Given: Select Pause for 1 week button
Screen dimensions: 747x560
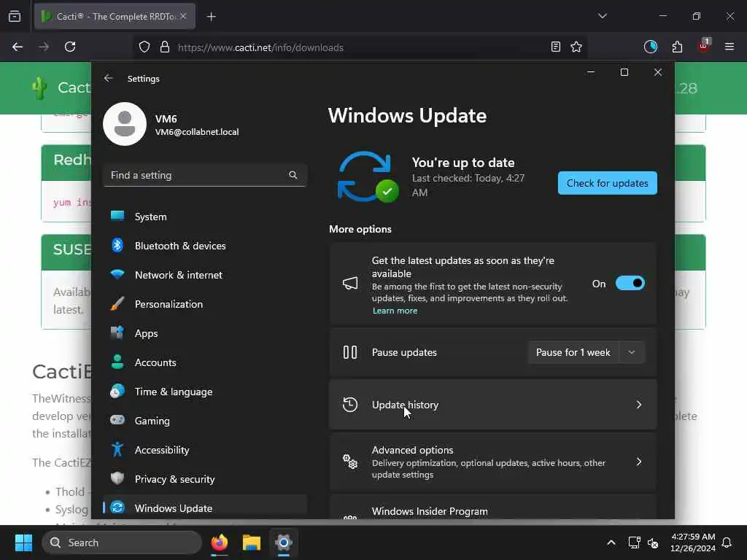Looking at the screenshot, I should pos(573,352).
